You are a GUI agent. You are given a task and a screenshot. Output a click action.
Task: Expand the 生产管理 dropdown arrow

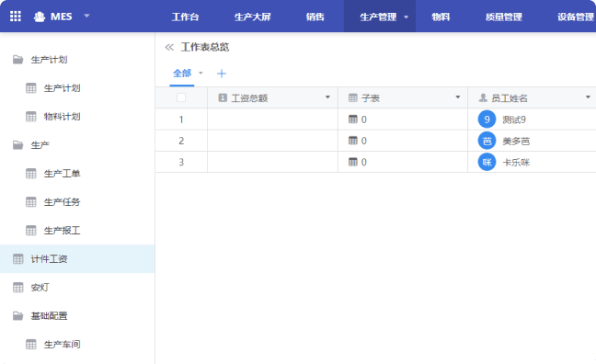(406, 17)
